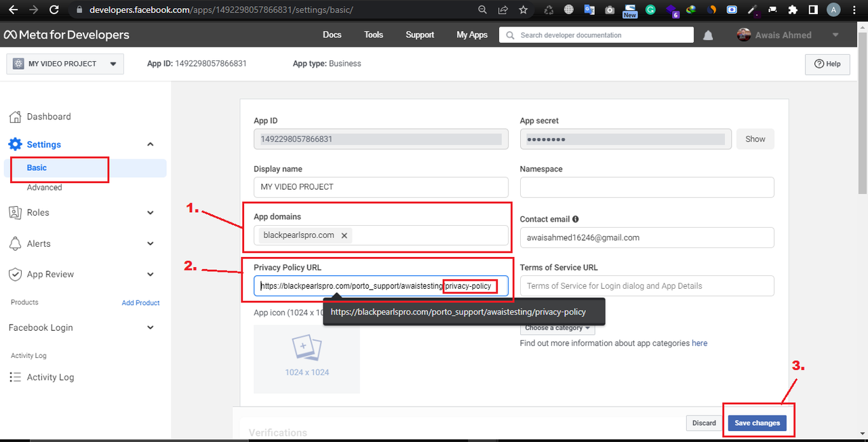868x442 pixels.
Task: Click the Roles person icon in sidebar
Action: 15,212
